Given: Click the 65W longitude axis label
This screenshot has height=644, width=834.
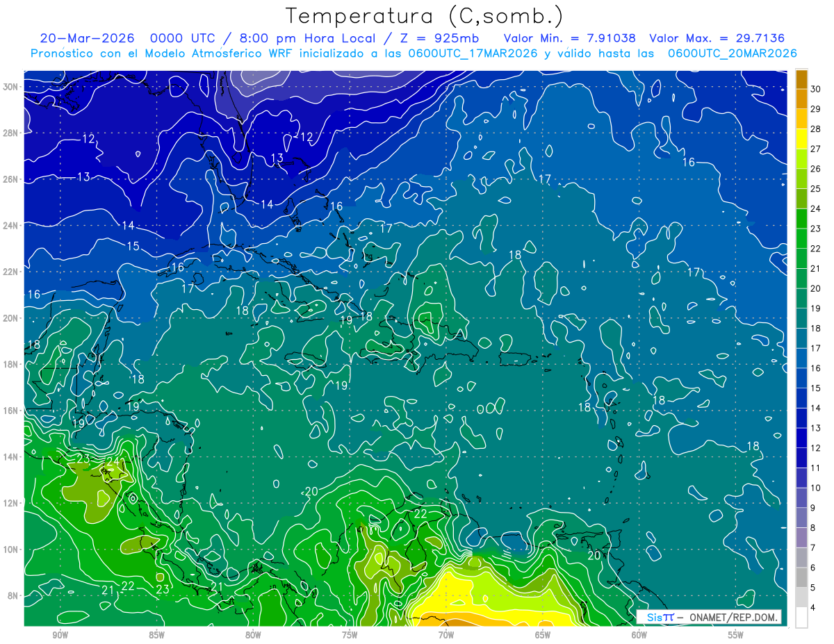Looking at the screenshot, I should [x=543, y=635].
